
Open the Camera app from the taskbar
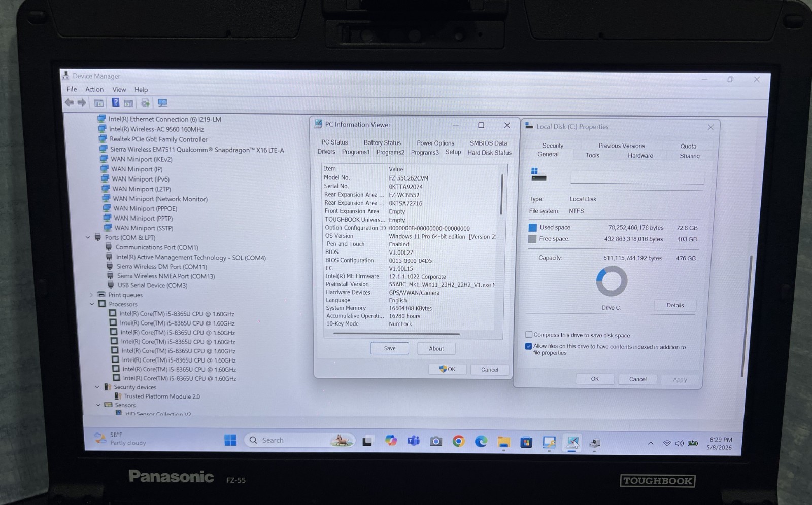click(436, 441)
